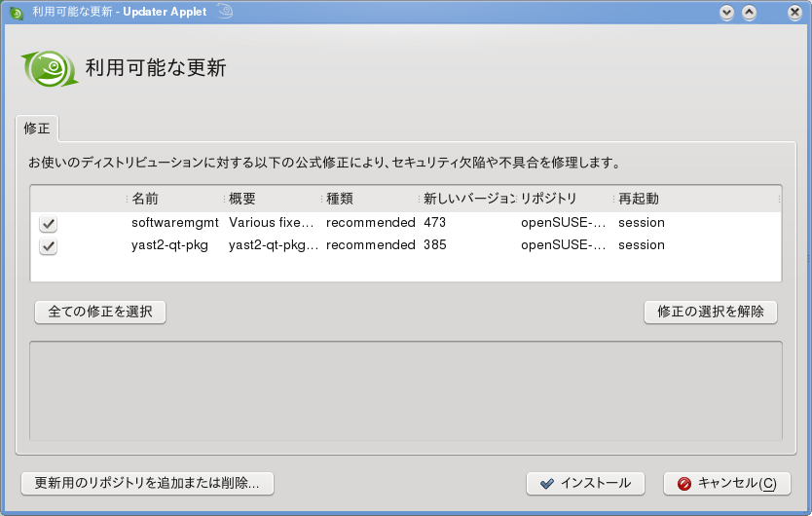Screen dimensions: 812x516
Task: Click the 利用可能な更新 heading text
Action: 156,68
